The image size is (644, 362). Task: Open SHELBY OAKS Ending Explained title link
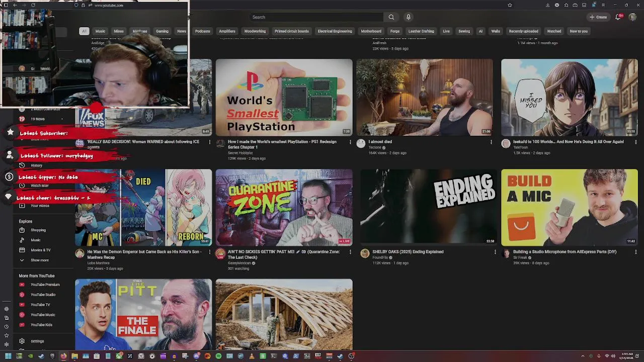click(408, 252)
